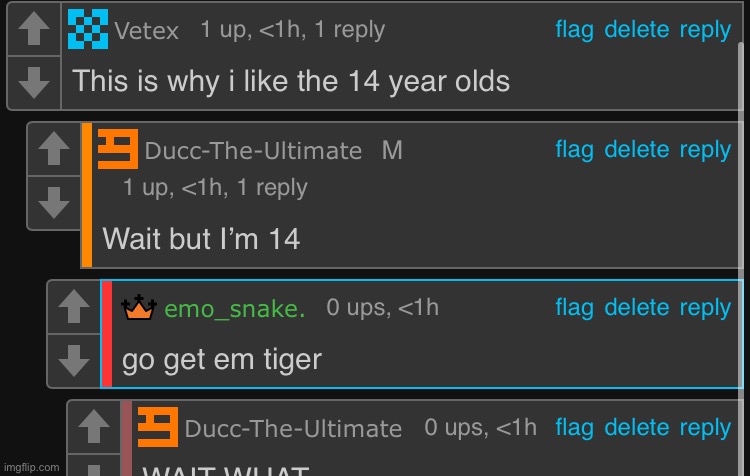The width and height of the screenshot is (750, 476).
Task: Reply to the bottom Ducc-The-Ultimate comment
Action: (705, 428)
